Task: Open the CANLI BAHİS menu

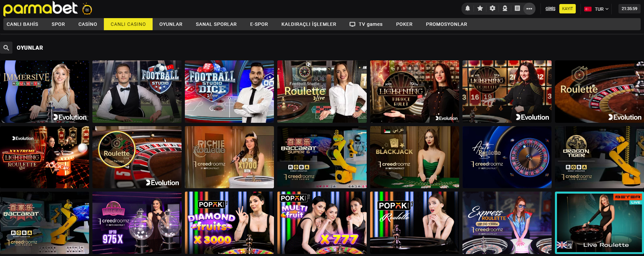Action: point(23,24)
